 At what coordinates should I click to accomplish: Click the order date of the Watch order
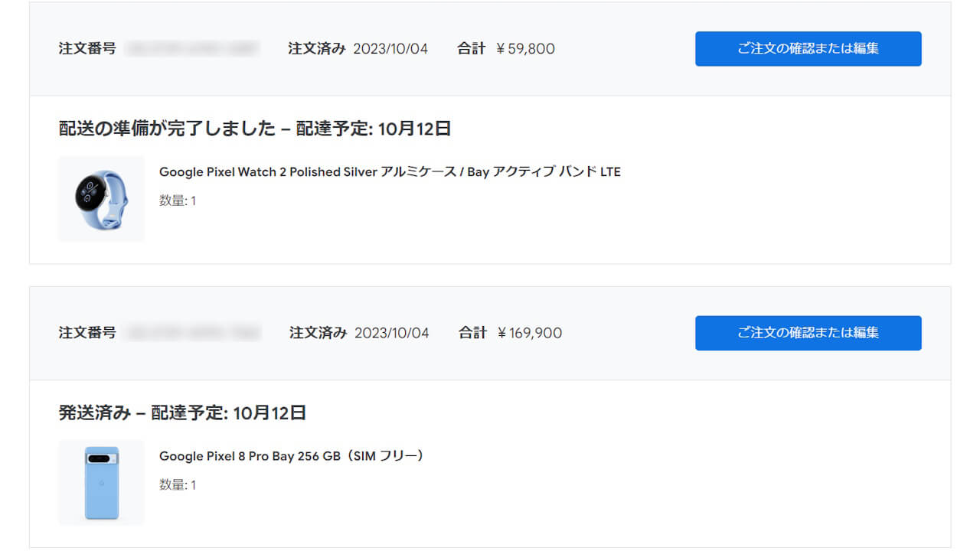coord(390,49)
